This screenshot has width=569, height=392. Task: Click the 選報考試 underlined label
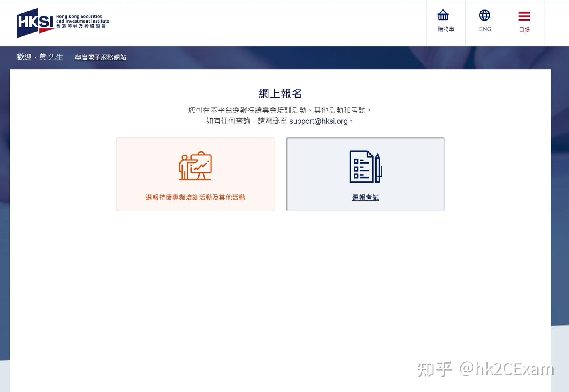[x=365, y=198]
